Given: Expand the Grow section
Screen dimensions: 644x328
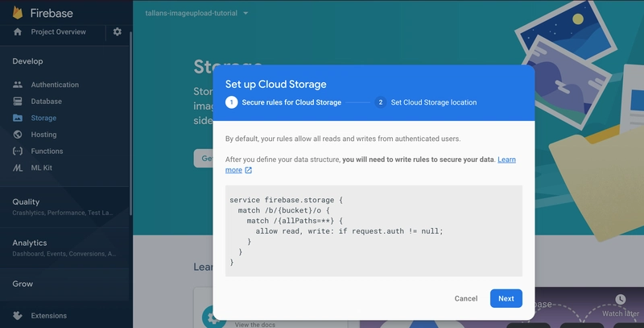Looking at the screenshot, I should tap(64, 284).
